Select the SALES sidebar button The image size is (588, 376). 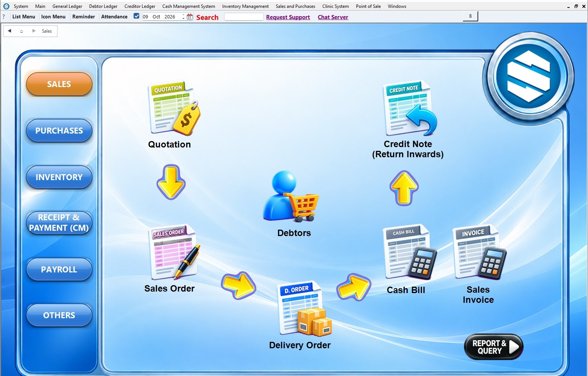pyautogui.click(x=59, y=84)
